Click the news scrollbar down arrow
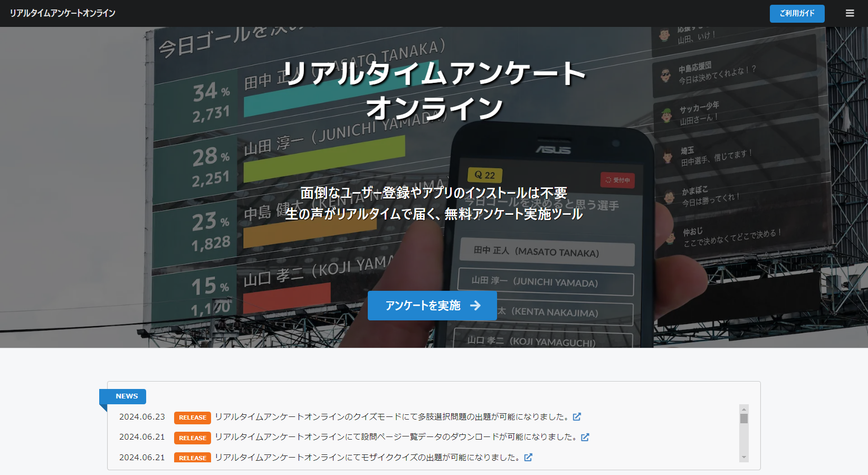 [x=744, y=458]
